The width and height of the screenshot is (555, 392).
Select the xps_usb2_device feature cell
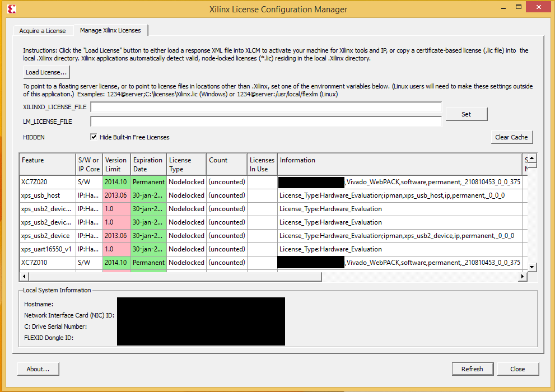pos(48,236)
